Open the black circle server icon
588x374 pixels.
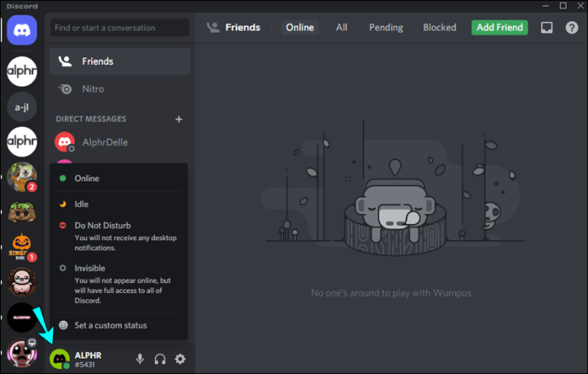coord(22,317)
